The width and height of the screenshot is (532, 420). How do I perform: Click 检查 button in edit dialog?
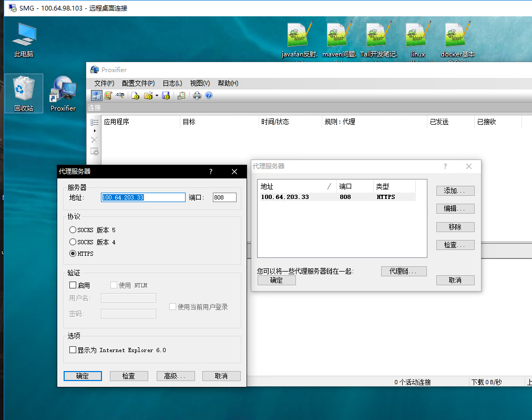(129, 376)
